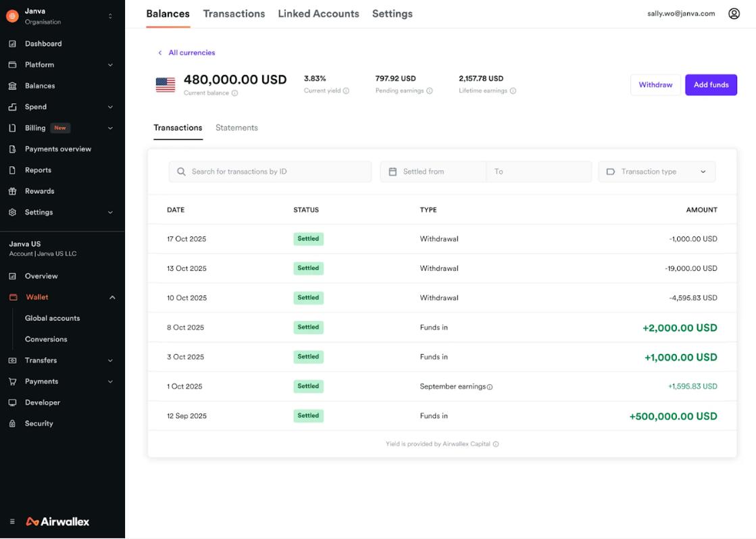Click the Airwallex logo in sidebar footer
The image size is (756, 539).
[x=57, y=521]
